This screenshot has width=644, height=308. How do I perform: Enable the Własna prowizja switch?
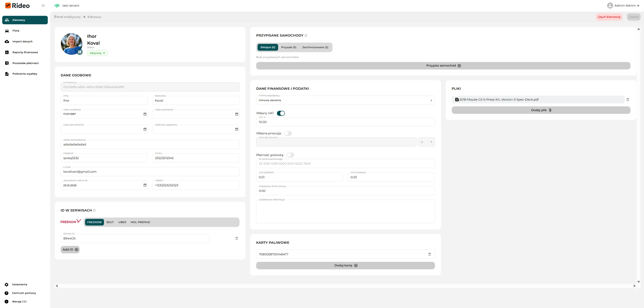(288, 133)
